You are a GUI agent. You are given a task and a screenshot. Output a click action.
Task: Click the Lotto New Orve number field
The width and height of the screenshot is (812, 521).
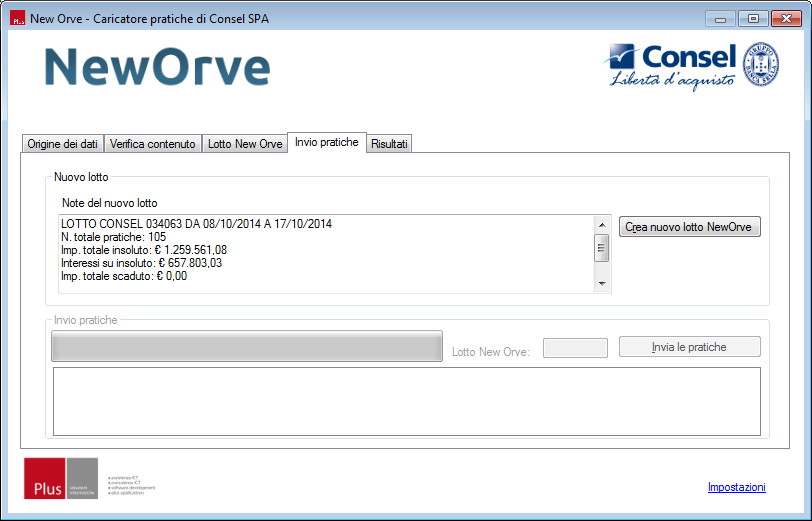575,348
